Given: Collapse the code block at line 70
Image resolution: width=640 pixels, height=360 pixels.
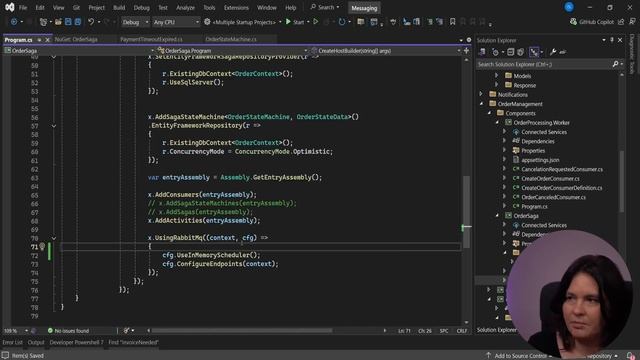Looking at the screenshot, I should tap(54, 238).
